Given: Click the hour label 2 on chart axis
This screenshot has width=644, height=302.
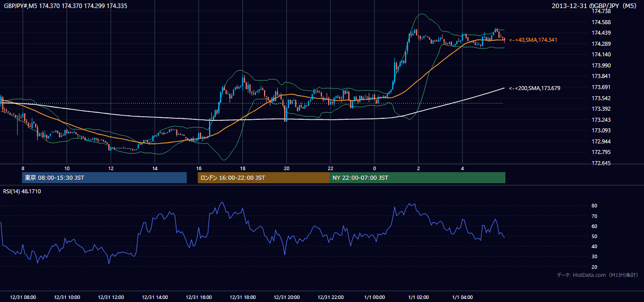Looking at the screenshot, I should (419, 168).
